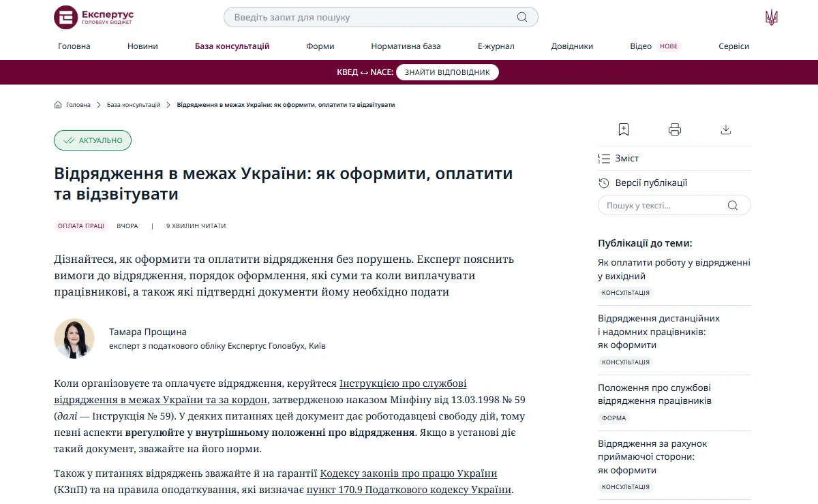Download the article

click(726, 129)
